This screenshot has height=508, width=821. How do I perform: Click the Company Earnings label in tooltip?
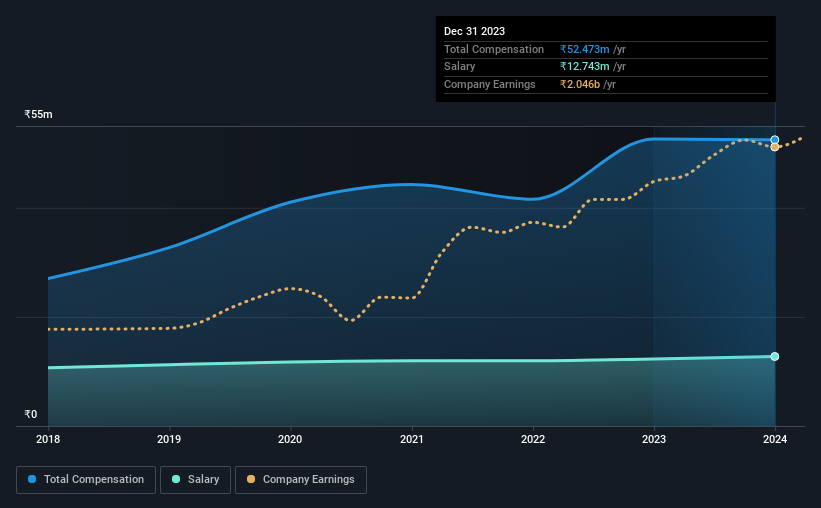point(490,84)
